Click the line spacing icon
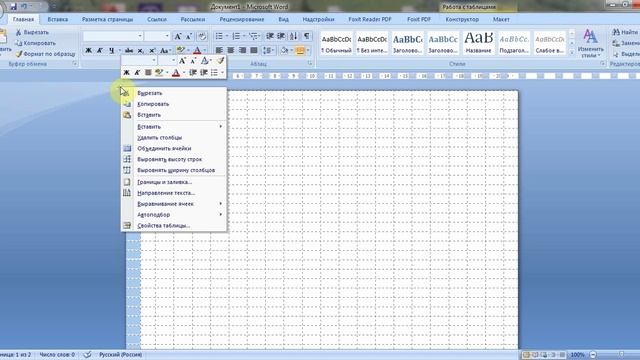This screenshot has width=640, height=360. click(267, 50)
